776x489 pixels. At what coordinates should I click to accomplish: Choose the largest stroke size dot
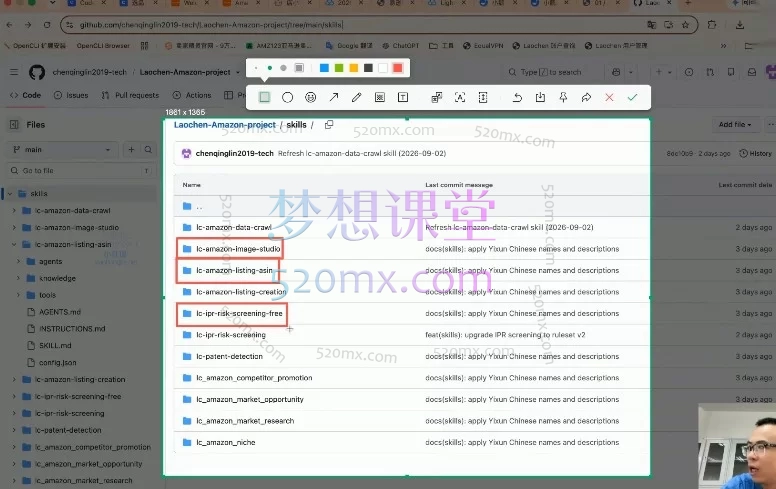[283, 68]
